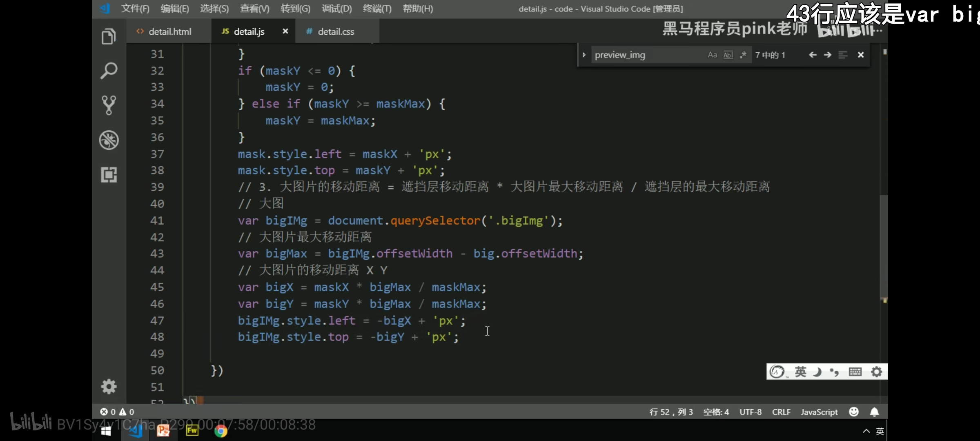Toggle punctuation mode on IME toolbar
Screen dimensions: 980x441
[834, 372]
